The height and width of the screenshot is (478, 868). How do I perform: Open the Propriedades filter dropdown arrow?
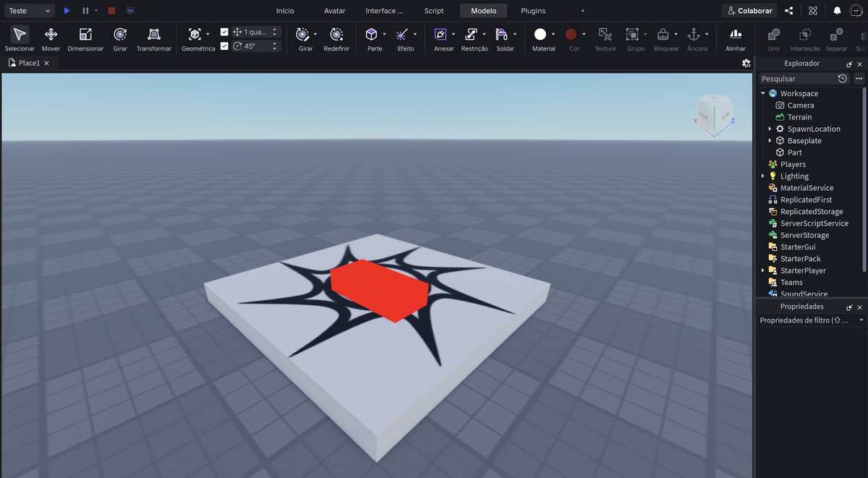(x=861, y=320)
